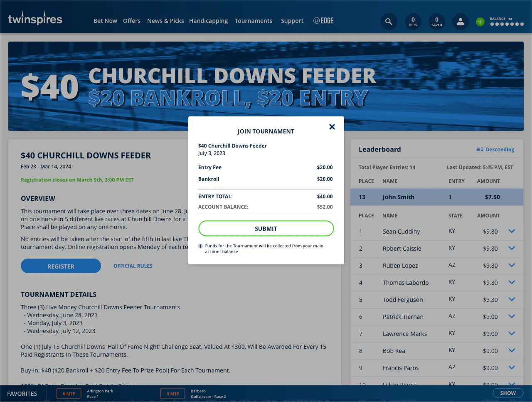This screenshot has width=532, height=402.
Task: Click the Account Balance $52.00 amount
Action: 325,207
